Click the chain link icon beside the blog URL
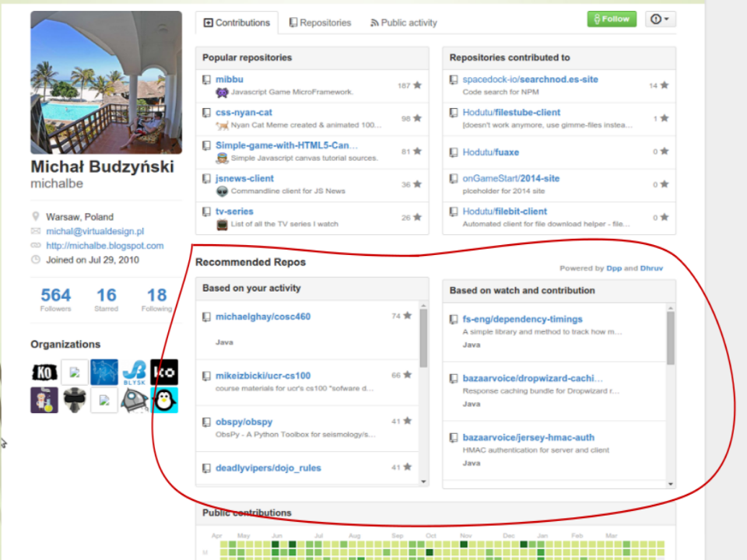Image resolution: width=747 pixels, height=560 pixels. tap(36, 245)
